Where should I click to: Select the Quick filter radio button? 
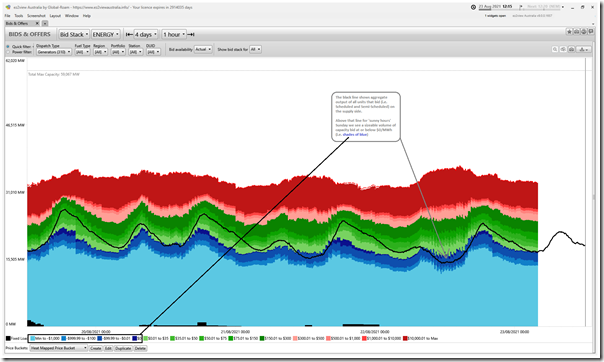(x=8, y=47)
